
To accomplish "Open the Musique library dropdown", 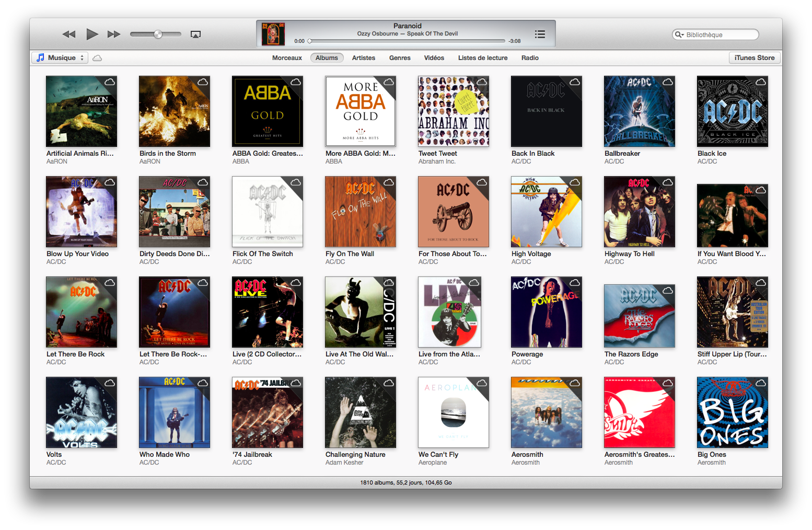I will (60, 58).
